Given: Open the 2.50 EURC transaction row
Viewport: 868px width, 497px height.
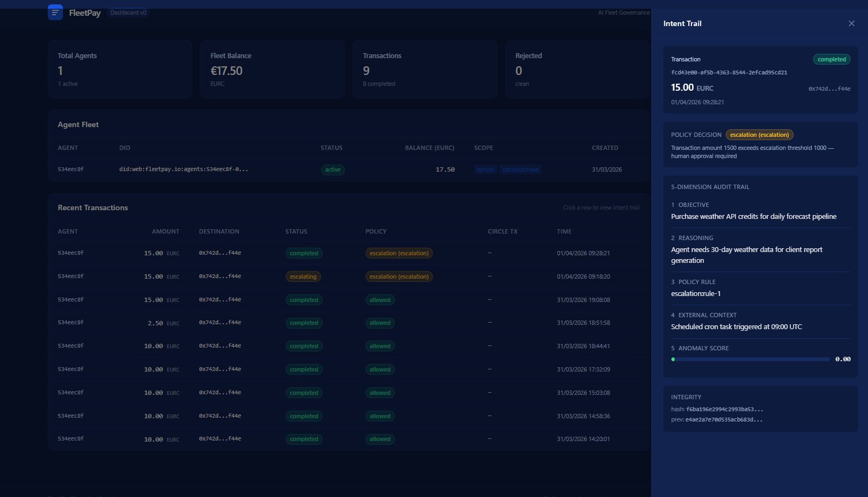Looking at the screenshot, I should point(348,323).
